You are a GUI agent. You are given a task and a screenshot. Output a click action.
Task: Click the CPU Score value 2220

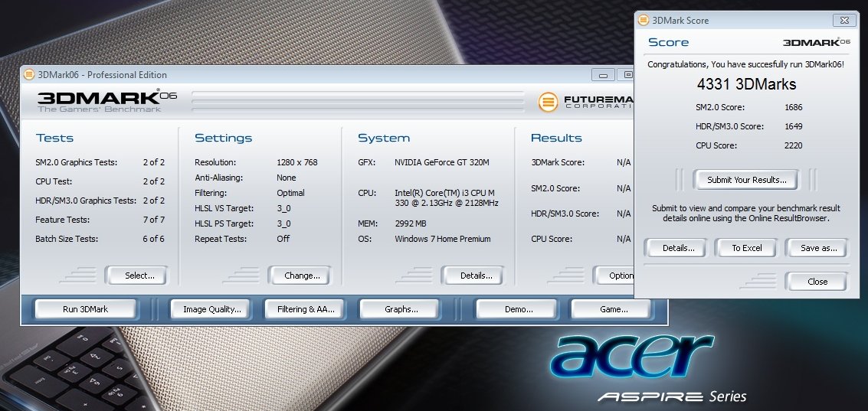tap(793, 145)
